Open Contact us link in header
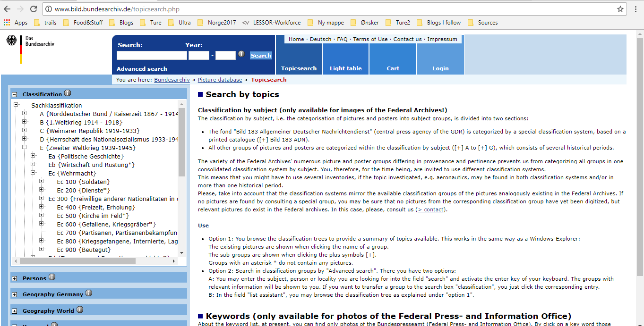The height and width of the screenshot is (326, 644). coord(407,39)
